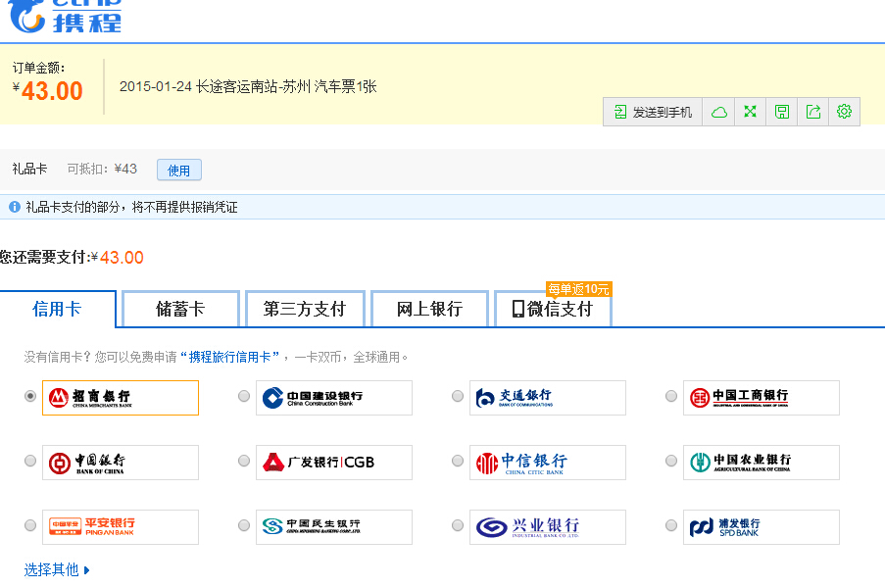Click the floppy disk save icon
Image resolution: width=885 pixels, height=588 pixels.
coord(782,112)
